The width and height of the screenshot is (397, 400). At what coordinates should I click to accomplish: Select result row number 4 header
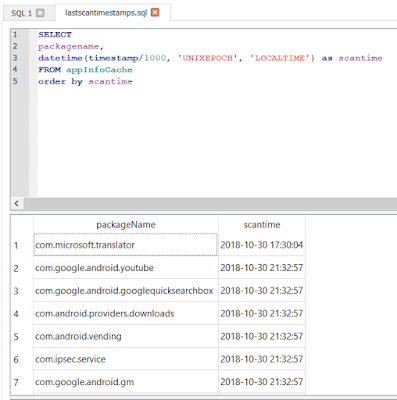click(x=16, y=314)
